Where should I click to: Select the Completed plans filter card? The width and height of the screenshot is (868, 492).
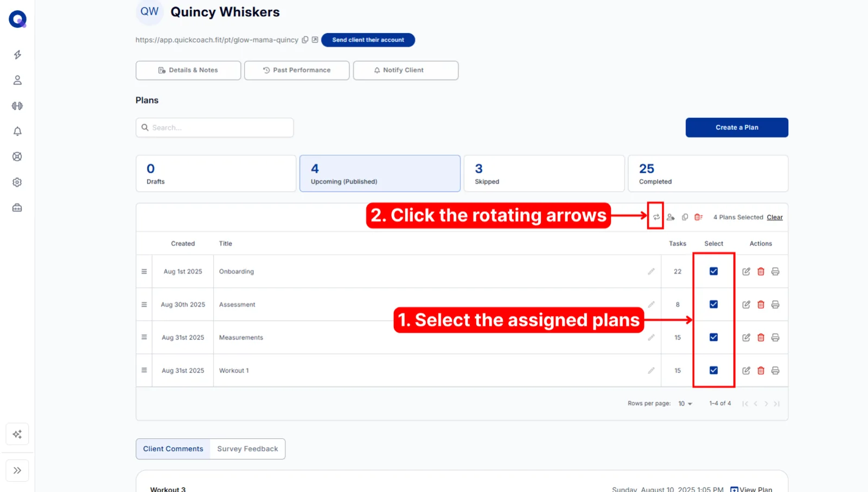coord(708,174)
